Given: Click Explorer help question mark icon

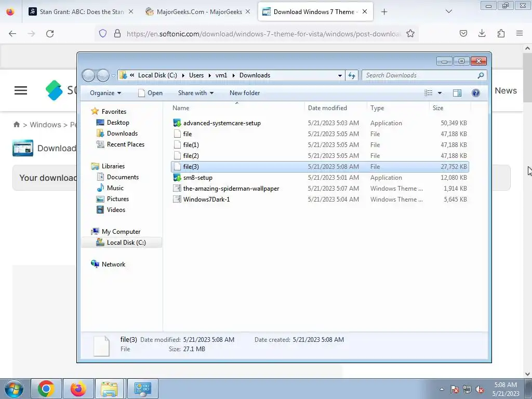Looking at the screenshot, I should (x=476, y=93).
